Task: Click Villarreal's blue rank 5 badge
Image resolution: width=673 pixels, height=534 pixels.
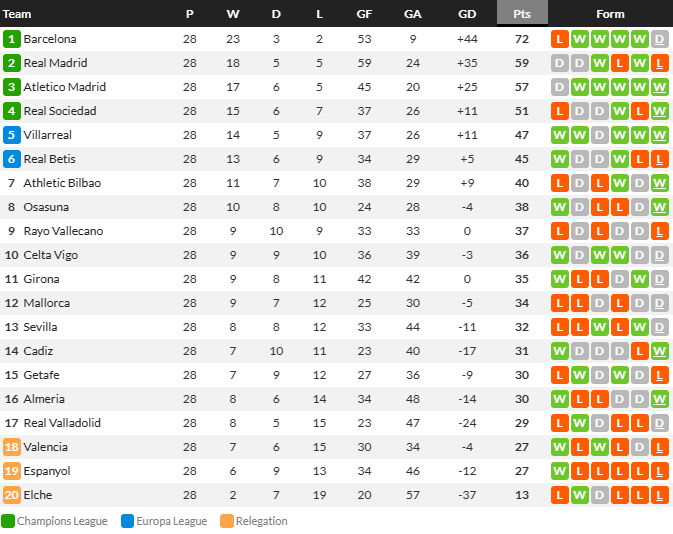Action: pos(12,135)
